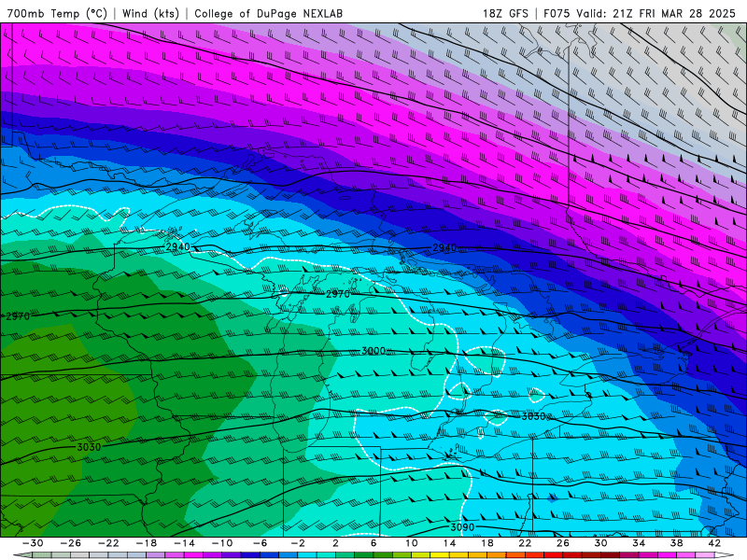The image size is (747, 560).
Task: Click the '−18' color scale label
Action: pos(147,543)
